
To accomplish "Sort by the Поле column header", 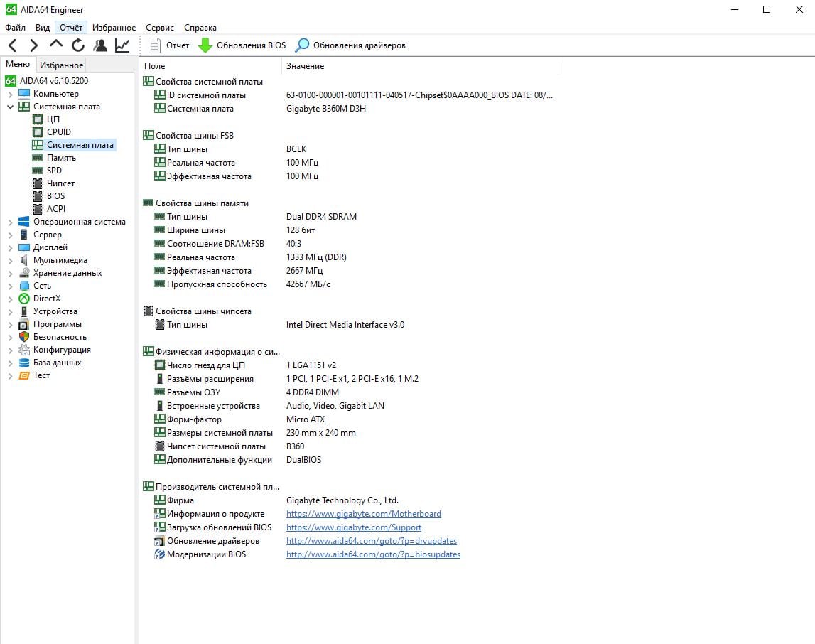I will pos(210,66).
